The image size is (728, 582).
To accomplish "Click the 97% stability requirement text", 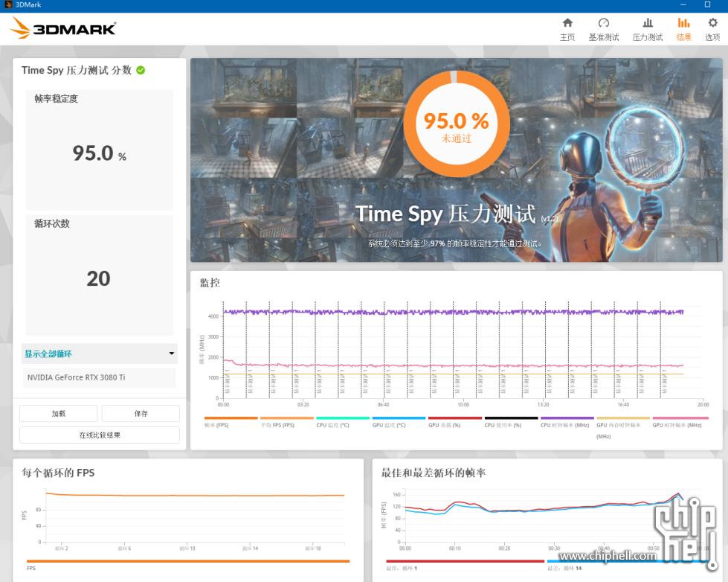I will coord(455,243).
